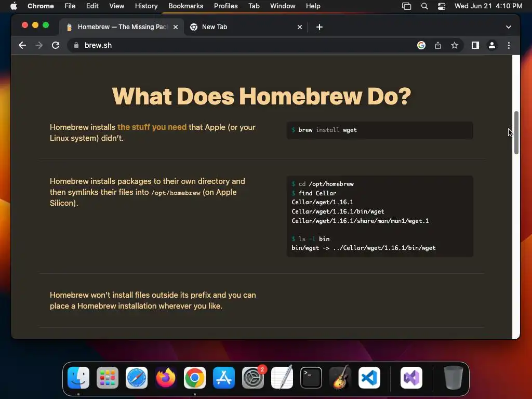Click 'Cellar/wget/1.16.1/share/man/man1/wget.1' output line
This screenshot has height=399, width=532.
point(360,221)
